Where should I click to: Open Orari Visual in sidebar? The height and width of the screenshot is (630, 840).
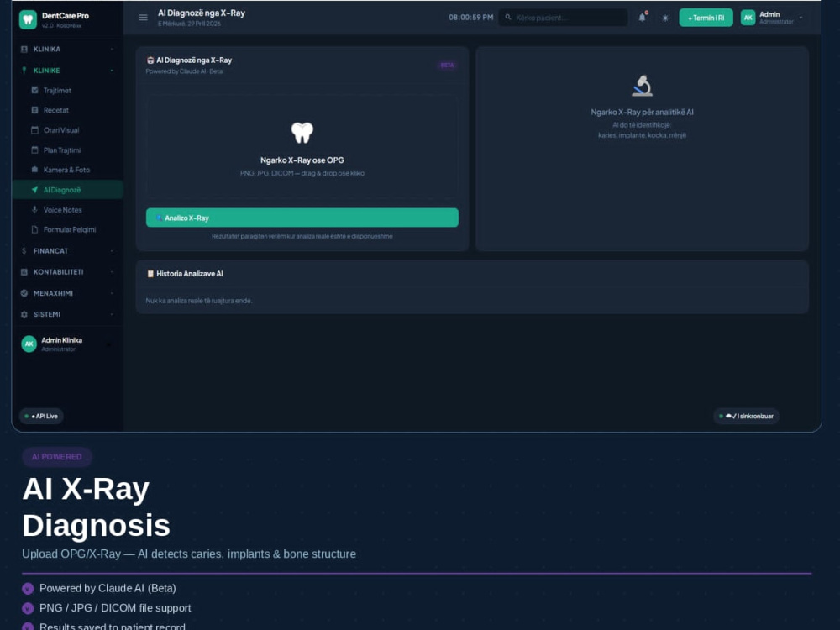click(61, 130)
